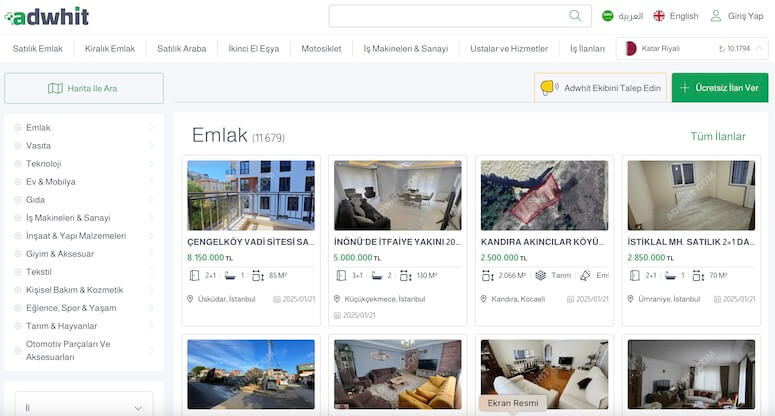Open the Çengelköy Vadi Sitesi listing title
Viewport: 775px width, 416px height.
tap(251, 242)
